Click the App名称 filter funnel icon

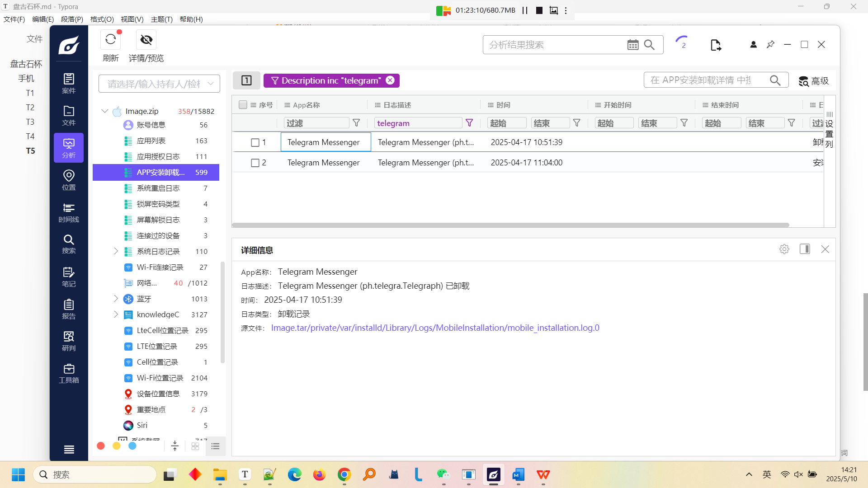356,123
